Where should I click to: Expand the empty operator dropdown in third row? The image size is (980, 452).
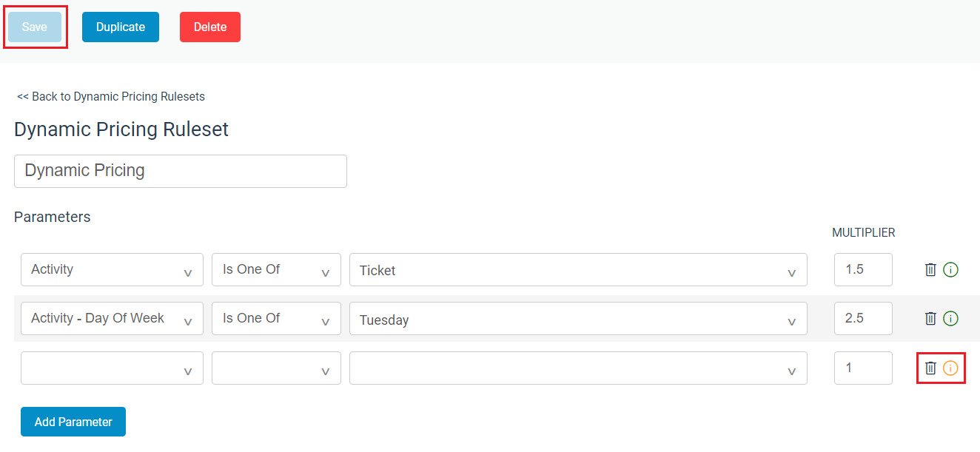pos(276,368)
